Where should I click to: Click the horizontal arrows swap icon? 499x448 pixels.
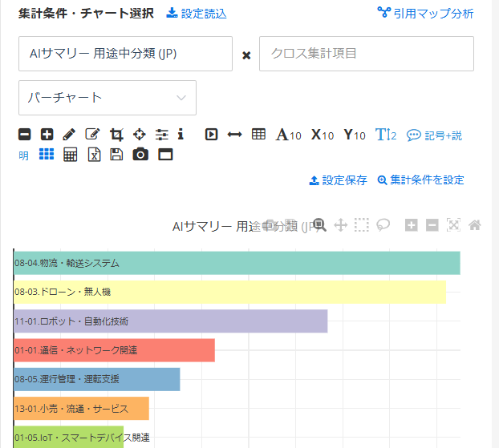click(234, 135)
